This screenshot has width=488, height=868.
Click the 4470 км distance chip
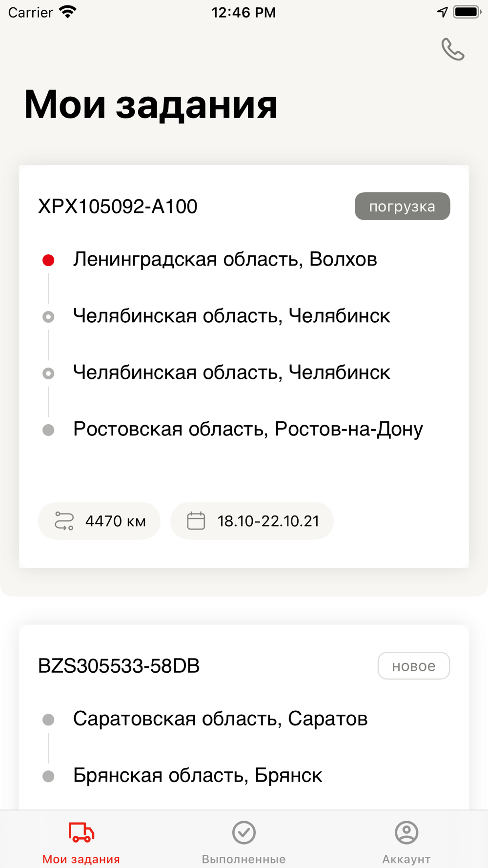coord(99,521)
